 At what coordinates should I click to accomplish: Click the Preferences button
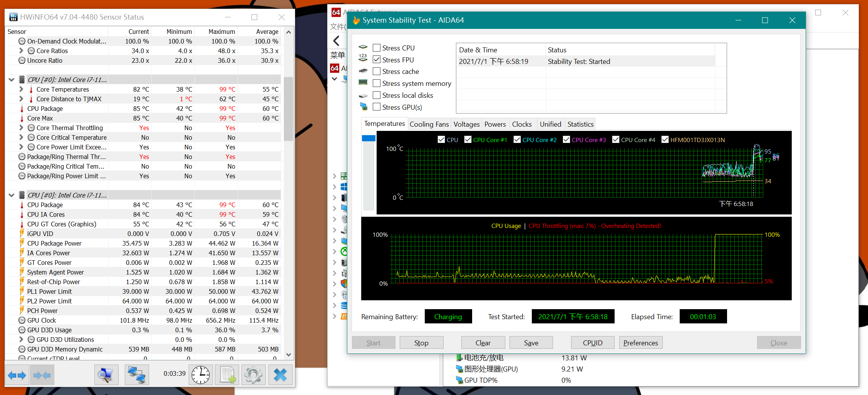coord(640,343)
